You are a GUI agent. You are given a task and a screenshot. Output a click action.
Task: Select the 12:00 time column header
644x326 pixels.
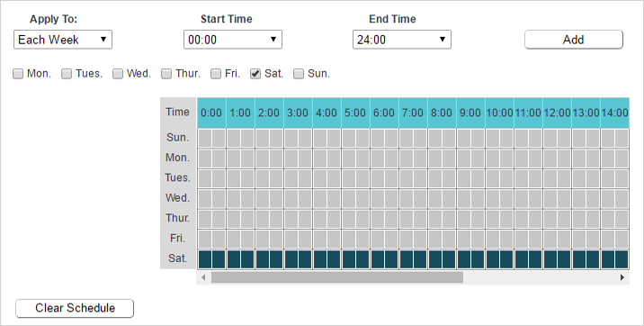coord(557,113)
